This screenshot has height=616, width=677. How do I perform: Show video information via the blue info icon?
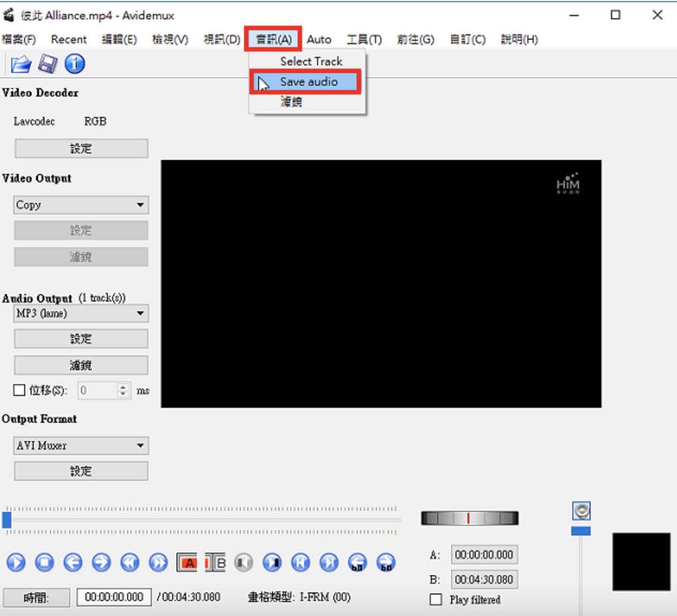coord(75,64)
